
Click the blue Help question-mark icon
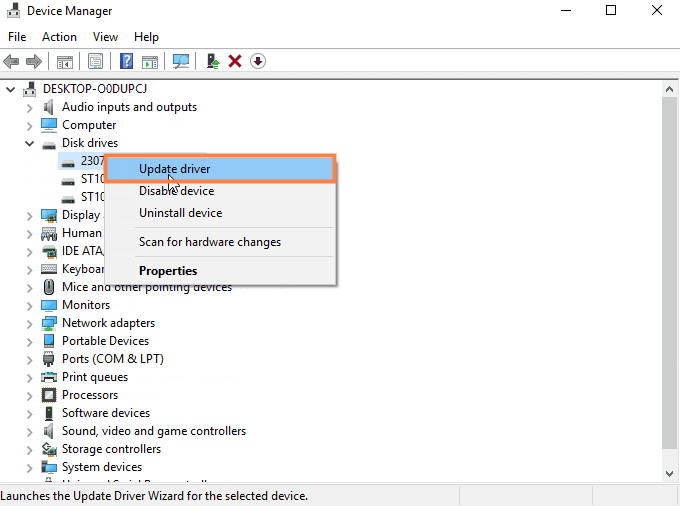126,61
